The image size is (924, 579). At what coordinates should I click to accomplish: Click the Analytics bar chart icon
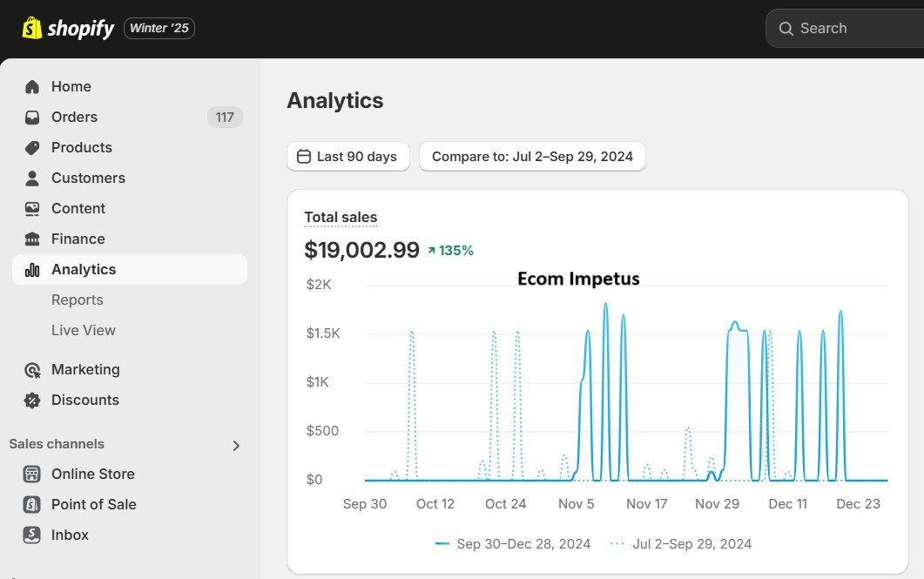pyautogui.click(x=32, y=270)
